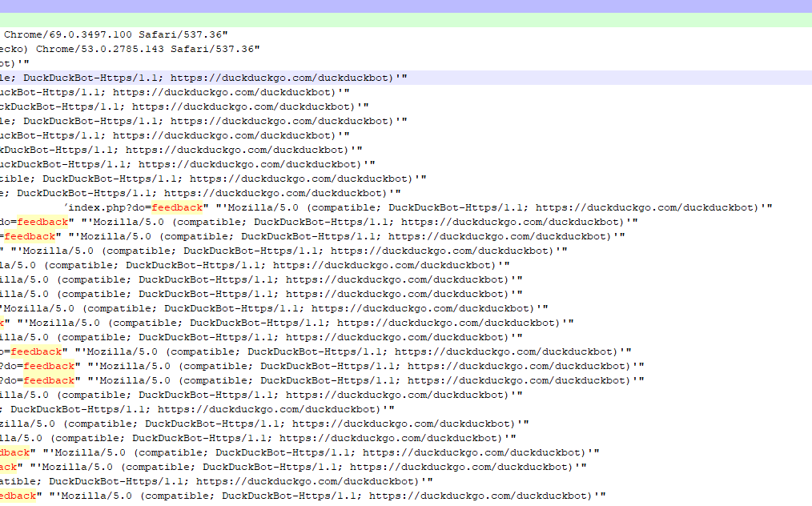This screenshot has width=812, height=506.
Task: Click the line beginning "zilla/5.0 (compatible"
Action: click(x=264, y=424)
